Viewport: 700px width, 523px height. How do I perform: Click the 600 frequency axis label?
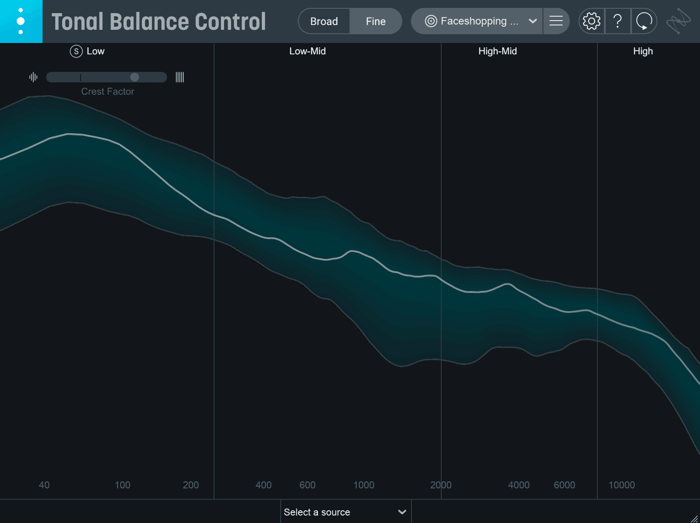pyautogui.click(x=307, y=485)
